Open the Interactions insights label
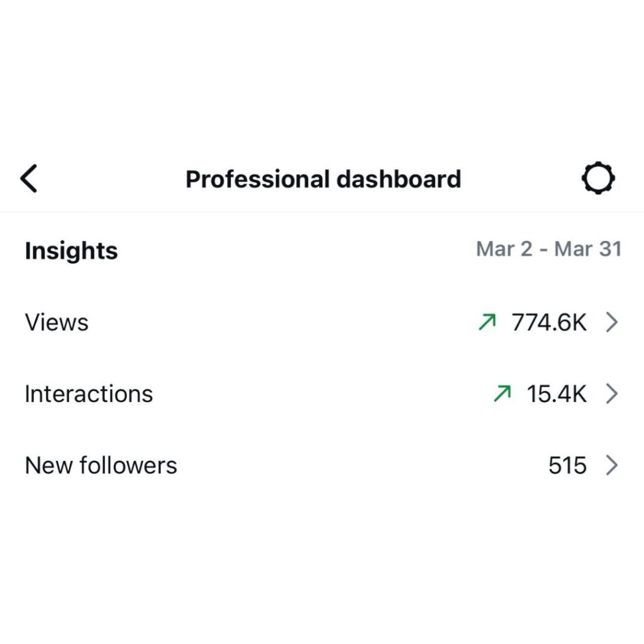The height and width of the screenshot is (644, 644). coord(89,394)
